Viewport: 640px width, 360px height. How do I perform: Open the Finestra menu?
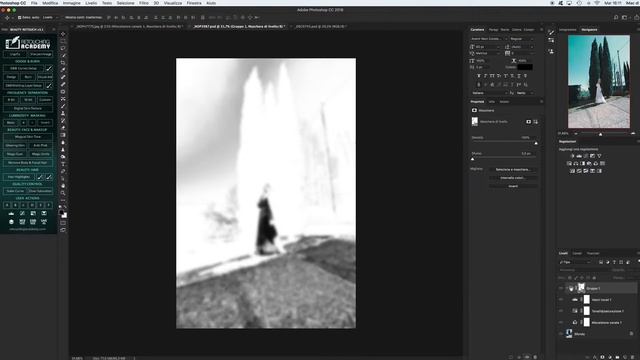tap(194, 3)
